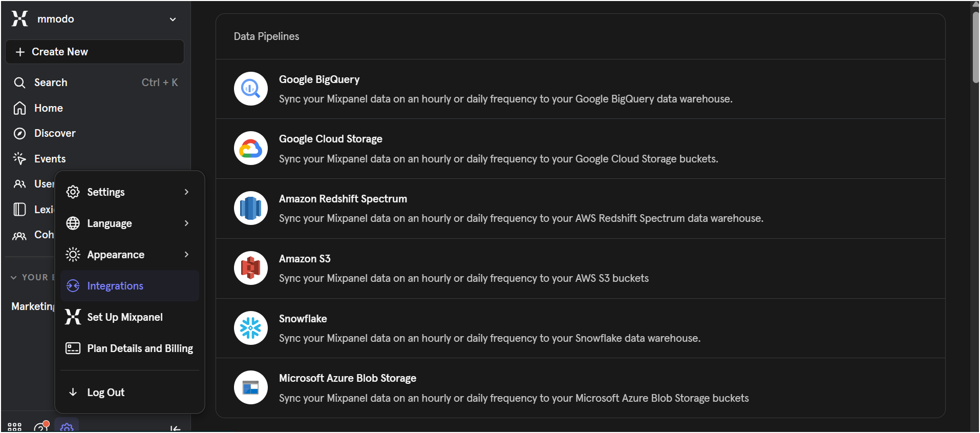The width and height of the screenshot is (980, 433).
Task: Select Integrations in the popup menu
Action: point(130,286)
